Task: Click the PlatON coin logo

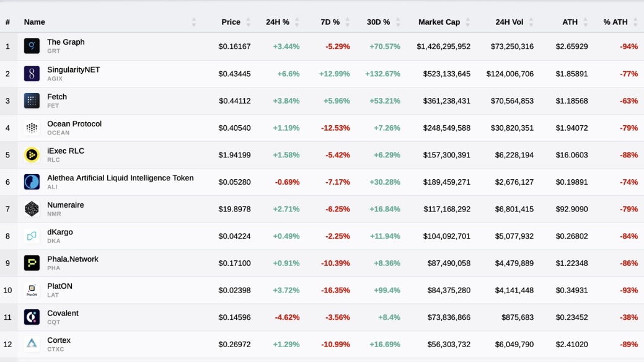Action: 32,290
